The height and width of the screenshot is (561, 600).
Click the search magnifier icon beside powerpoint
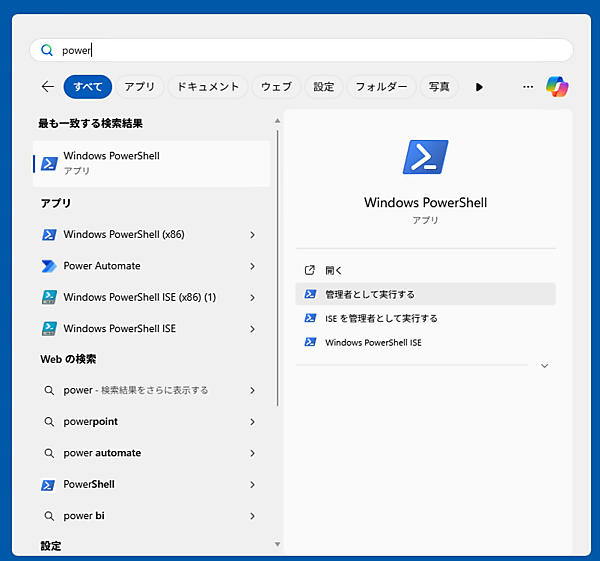pyautogui.click(x=48, y=422)
